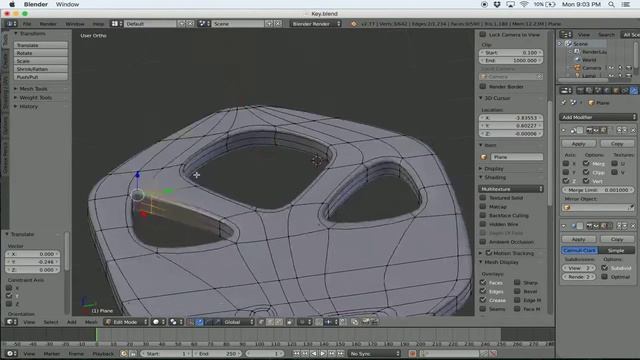Select the Catmull-Clark subdivision type
This screenshot has height=360, width=640.
click(580, 250)
